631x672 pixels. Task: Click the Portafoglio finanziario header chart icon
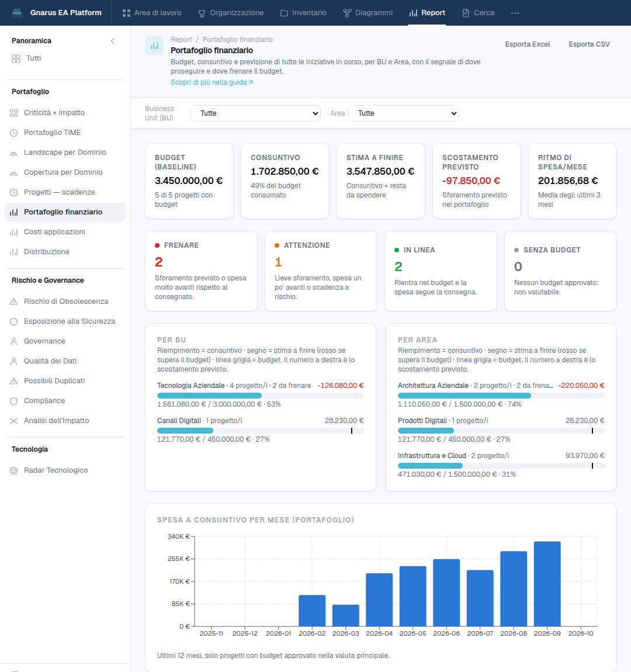[154, 46]
